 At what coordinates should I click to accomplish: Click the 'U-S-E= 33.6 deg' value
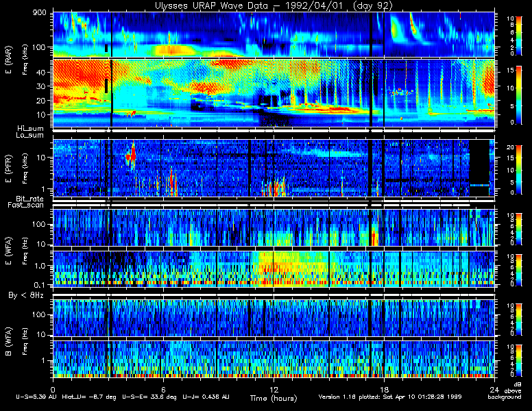pyautogui.click(x=149, y=397)
